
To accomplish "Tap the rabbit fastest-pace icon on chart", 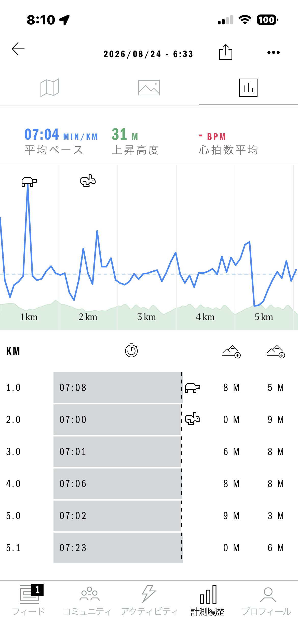I will pyautogui.click(x=88, y=181).
